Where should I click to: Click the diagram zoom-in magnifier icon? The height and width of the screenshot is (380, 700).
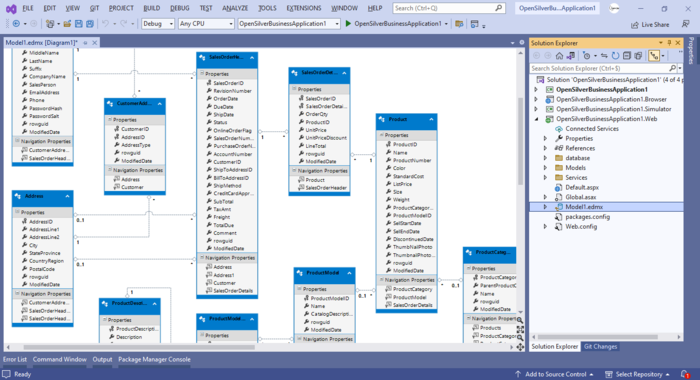520,320
